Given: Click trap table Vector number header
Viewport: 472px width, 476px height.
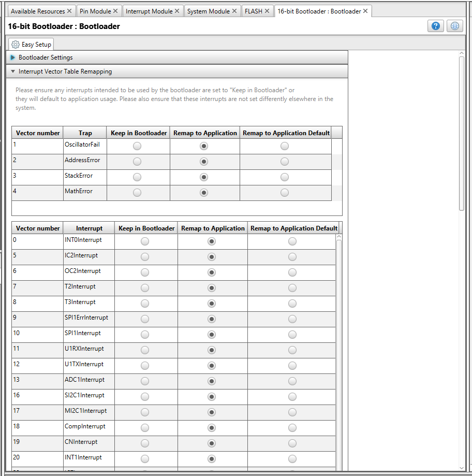Looking at the screenshot, I should pos(38,133).
